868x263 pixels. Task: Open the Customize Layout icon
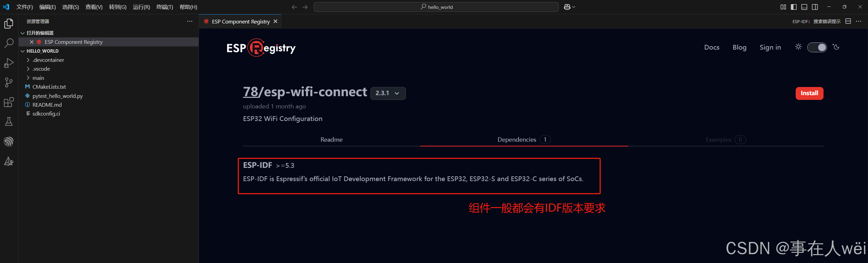[783, 7]
